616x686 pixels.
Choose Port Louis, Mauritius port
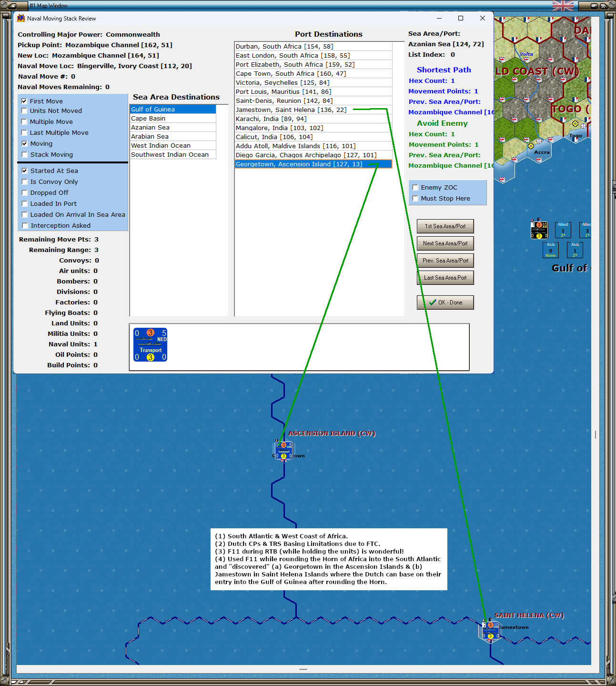[313, 91]
